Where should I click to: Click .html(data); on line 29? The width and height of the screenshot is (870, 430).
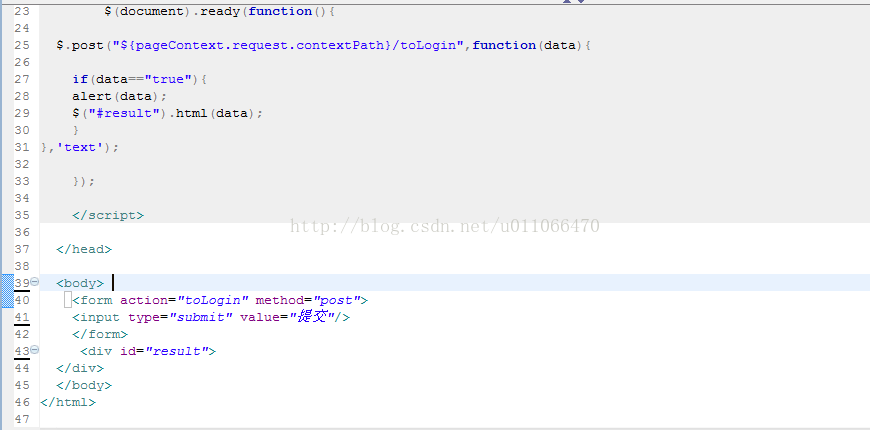[x=215, y=113]
